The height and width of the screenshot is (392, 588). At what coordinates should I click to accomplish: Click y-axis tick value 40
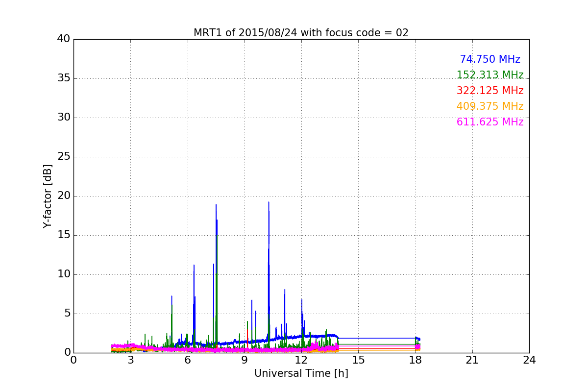tap(64, 39)
